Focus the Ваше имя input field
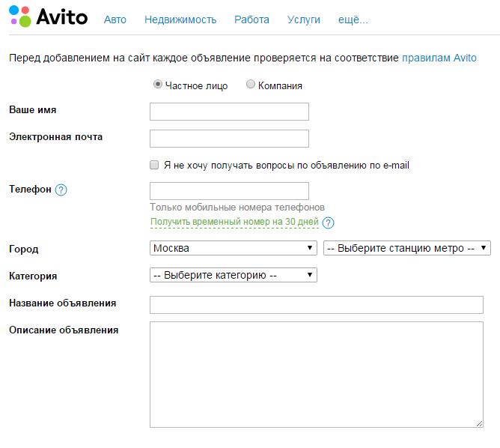This screenshot has width=500, height=448. pyautogui.click(x=229, y=112)
